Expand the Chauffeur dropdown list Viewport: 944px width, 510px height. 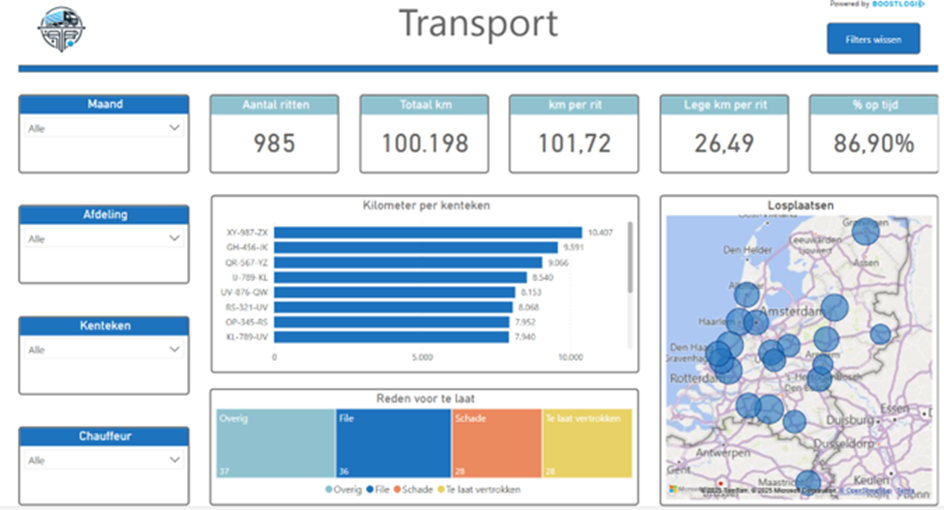(x=174, y=461)
